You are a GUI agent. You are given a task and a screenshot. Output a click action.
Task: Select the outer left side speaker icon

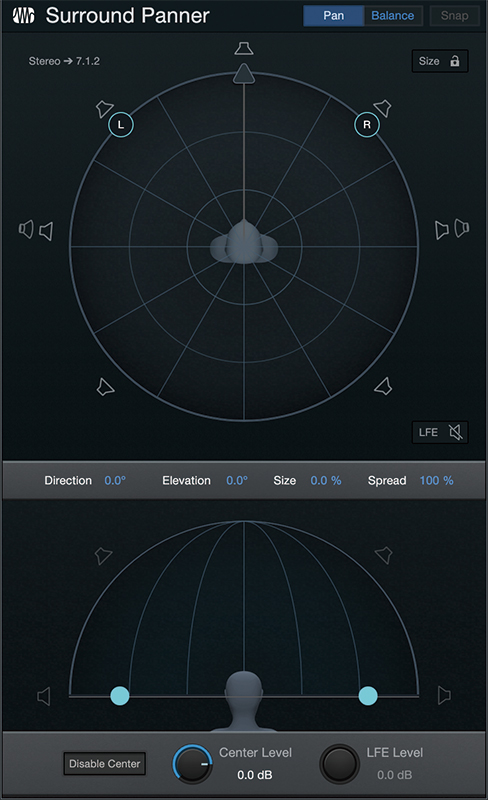26,230
